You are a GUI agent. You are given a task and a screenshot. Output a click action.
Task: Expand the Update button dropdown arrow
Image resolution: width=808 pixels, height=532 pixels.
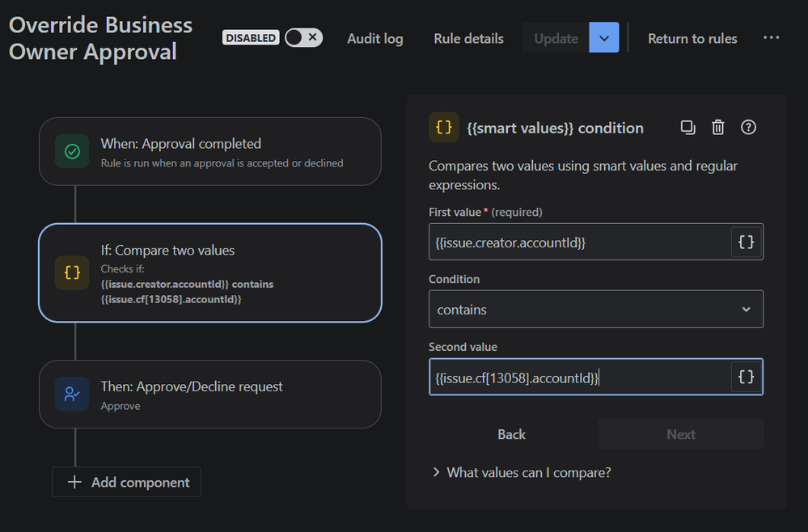tap(603, 38)
